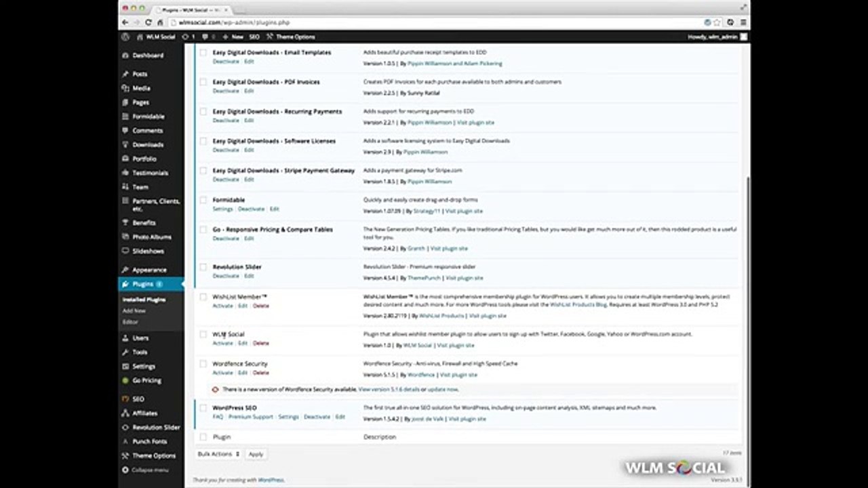Click the browser home icon
The height and width of the screenshot is (488, 868).
pyautogui.click(x=160, y=22)
